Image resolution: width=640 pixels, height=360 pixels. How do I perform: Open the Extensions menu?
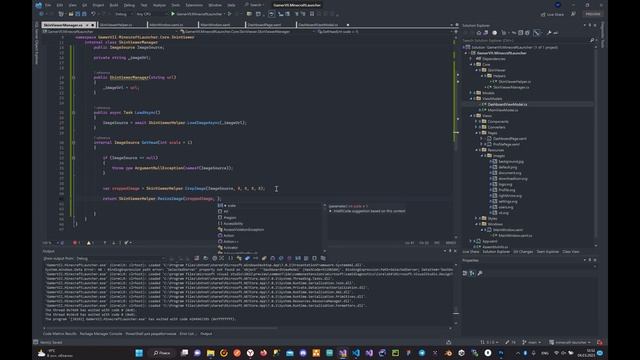coord(194,5)
